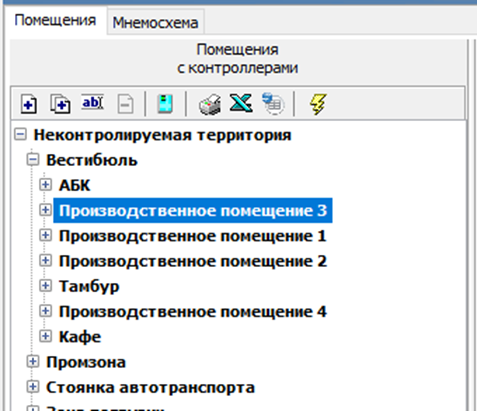The image size is (477, 411).
Task: Expand the АБК node
Action: pyautogui.click(x=45, y=185)
